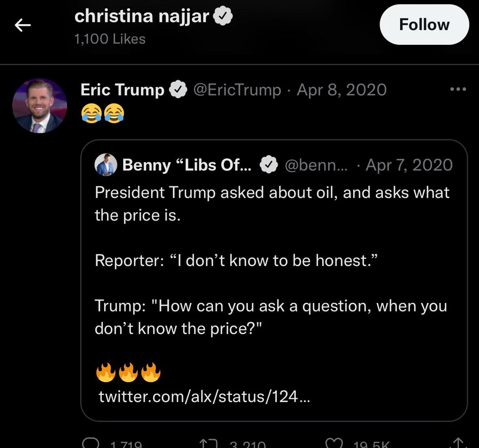Tap the back arrow to leave Likes page
Image resolution: width=479 pixels, height=448 pixels.
[x=22, y=25]
